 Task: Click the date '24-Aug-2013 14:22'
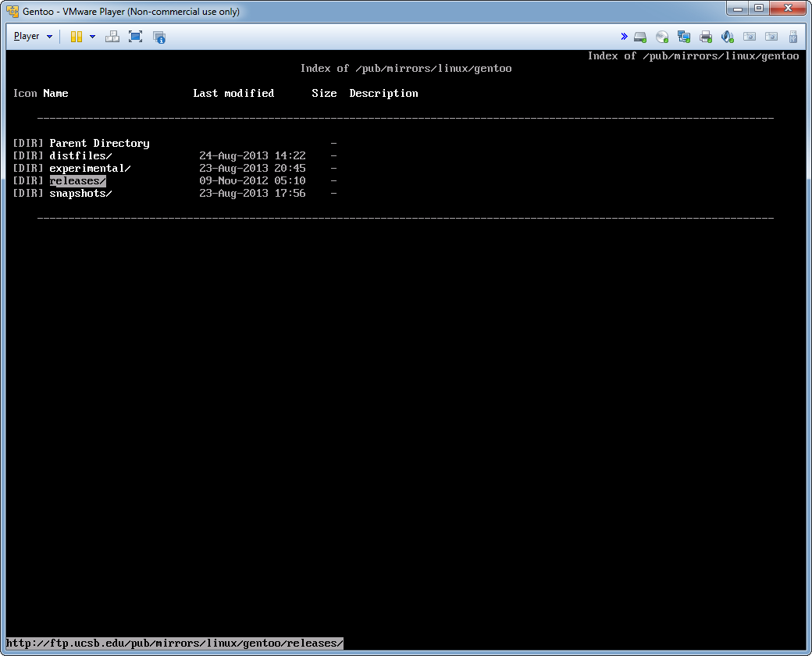(252, 155)
